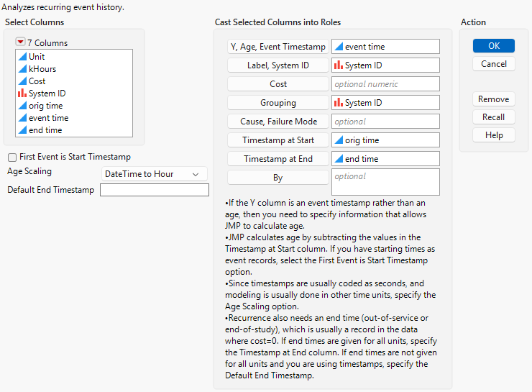Click the Recall button
Viewport: 532px width, 392px height.
493,117
